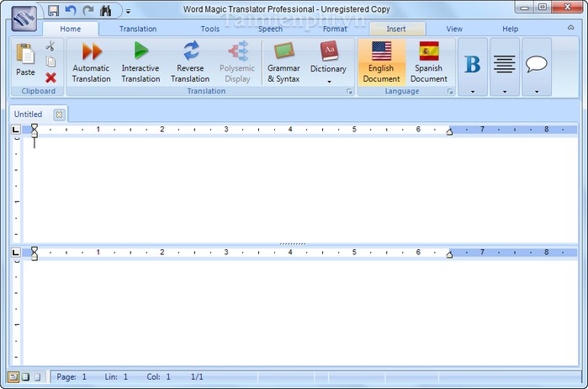Viewport: 588px width, 389px height.
Task: Click left indent marker on bottom ruler
Action: click(x=34, y=253)
